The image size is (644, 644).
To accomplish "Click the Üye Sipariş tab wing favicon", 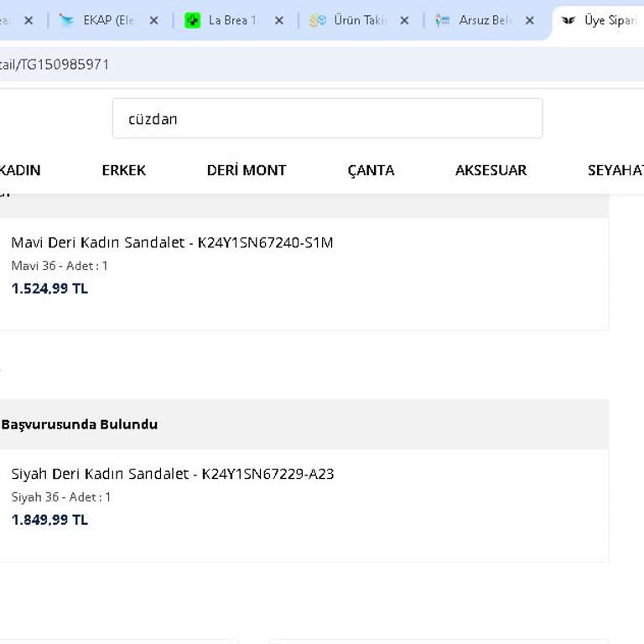I will [x=569, y=20].
